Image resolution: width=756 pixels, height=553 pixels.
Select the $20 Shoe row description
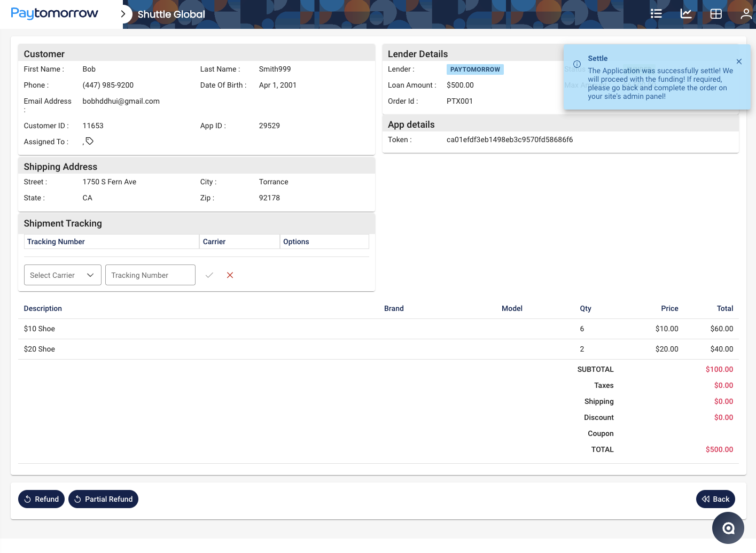click(x=40, y=349)
